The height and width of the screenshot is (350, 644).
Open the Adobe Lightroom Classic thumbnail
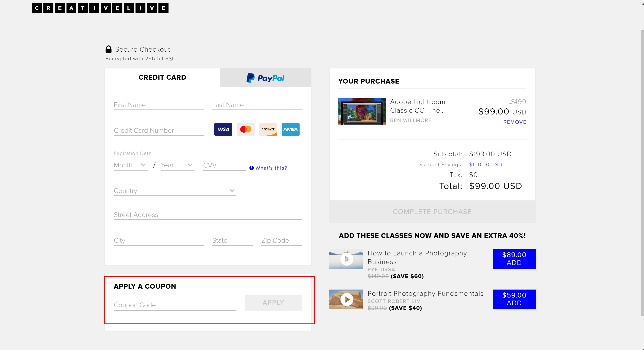tap(362, 111)
